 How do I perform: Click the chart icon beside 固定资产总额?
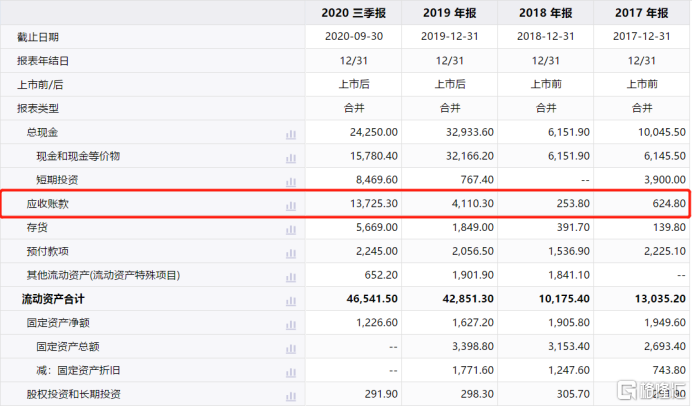pos(291,347)
